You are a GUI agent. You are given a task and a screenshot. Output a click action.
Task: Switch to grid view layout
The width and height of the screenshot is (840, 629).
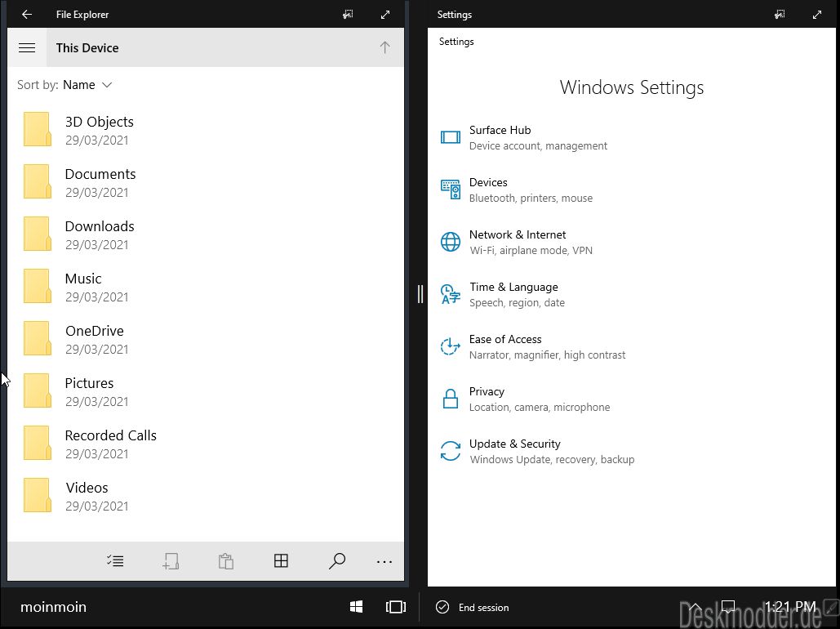point(281,561)
